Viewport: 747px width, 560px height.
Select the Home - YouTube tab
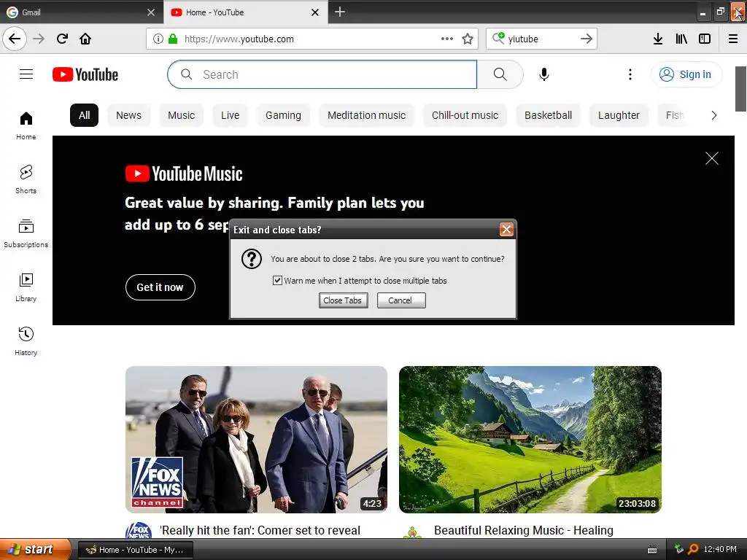point(245,12)
